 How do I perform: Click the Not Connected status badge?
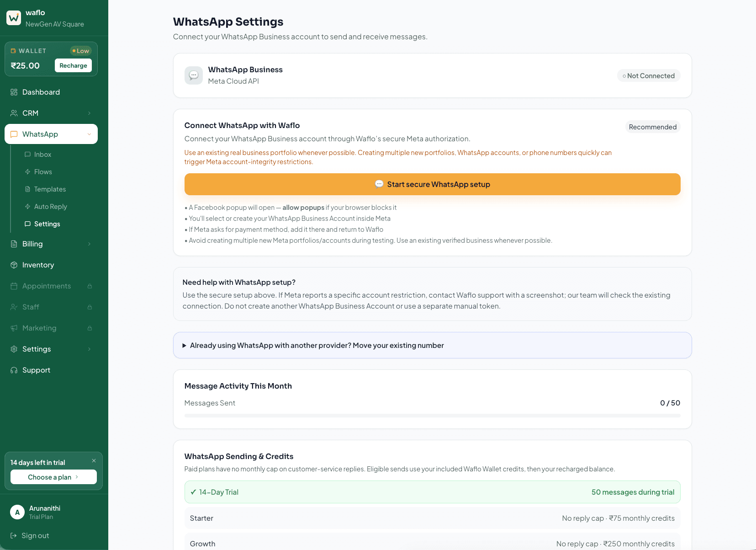(649, 76)
